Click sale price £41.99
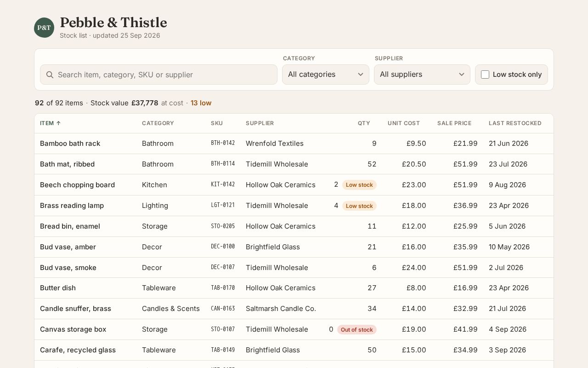 coord(465,329)
